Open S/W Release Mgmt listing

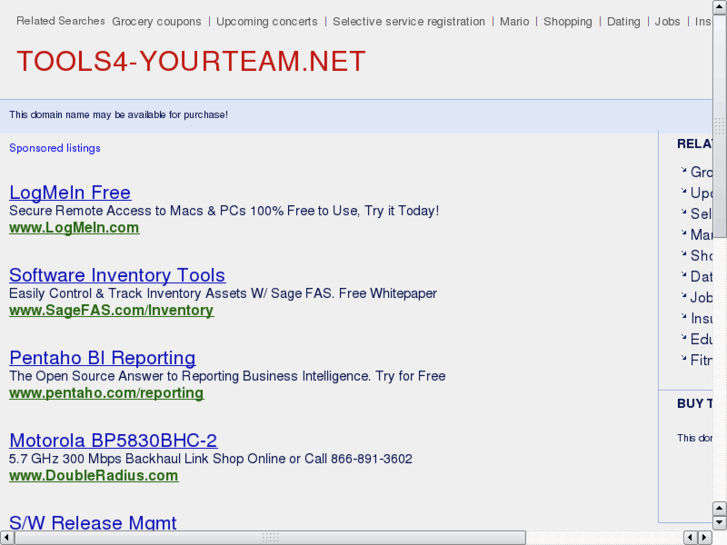pos(93,522)
